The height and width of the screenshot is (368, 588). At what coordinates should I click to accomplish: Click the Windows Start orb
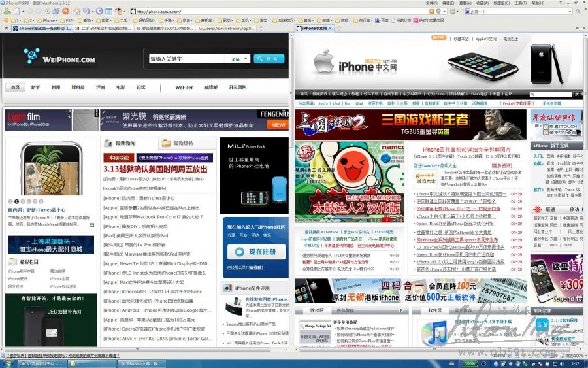point(7,363)
